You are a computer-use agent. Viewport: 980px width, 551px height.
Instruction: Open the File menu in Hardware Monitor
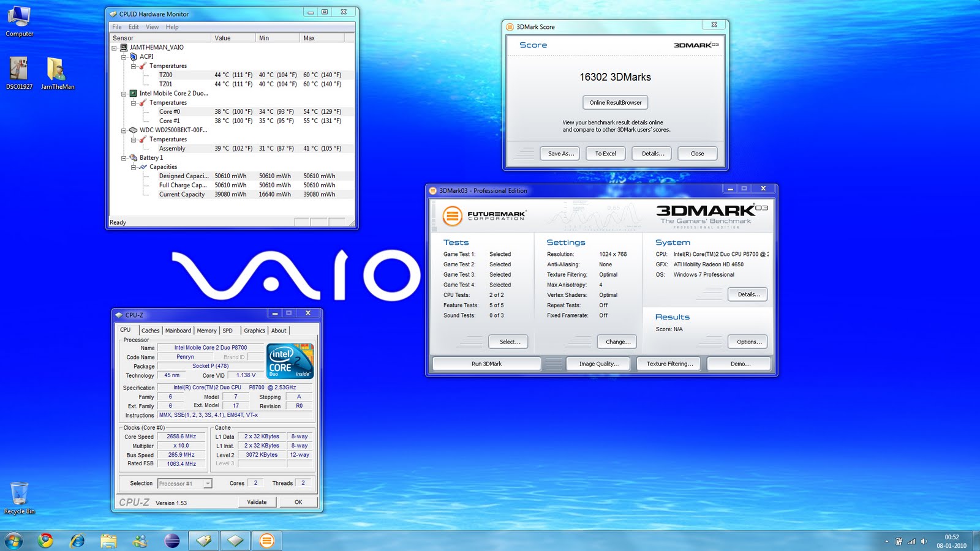pyautogui.click(x=117, y=27)
